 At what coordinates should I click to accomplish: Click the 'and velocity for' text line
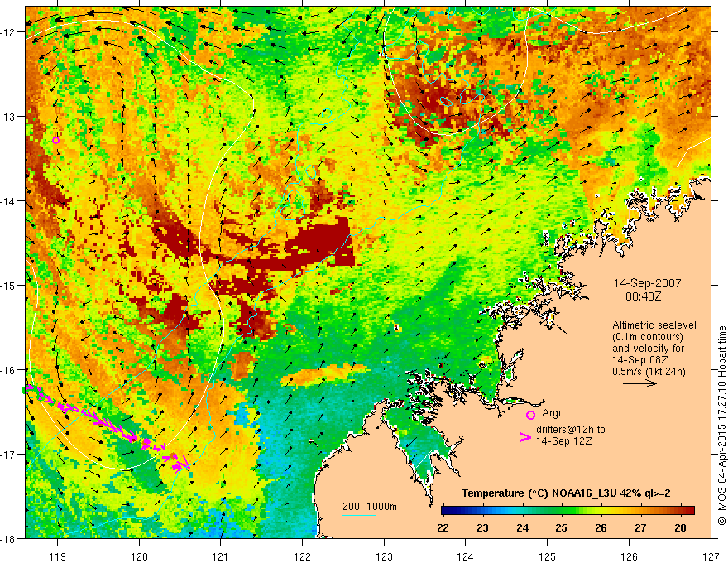(648, 349)
